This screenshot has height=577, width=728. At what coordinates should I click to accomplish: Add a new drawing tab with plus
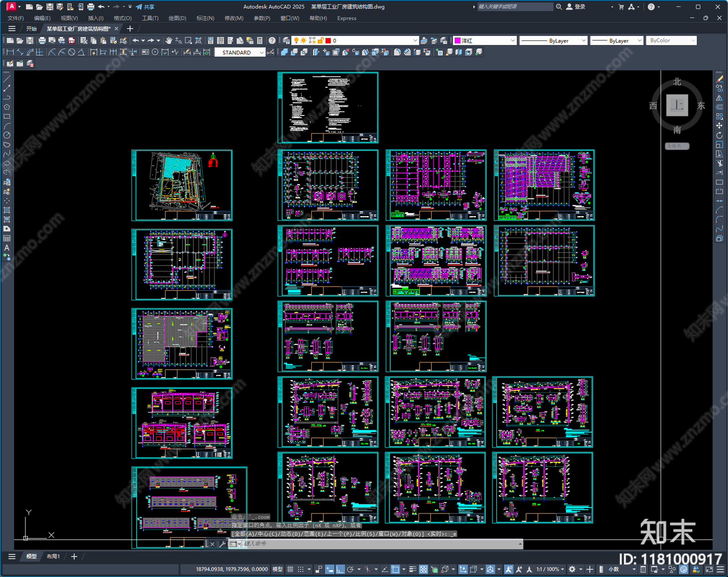130,29
